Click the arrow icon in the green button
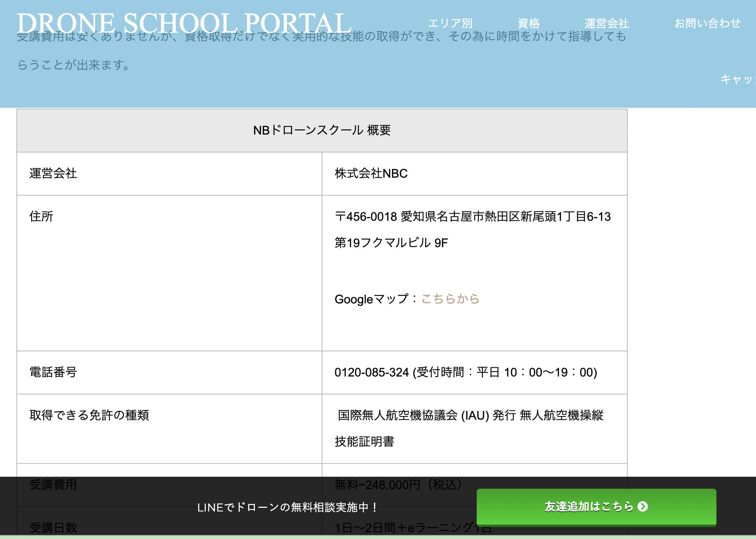 tap(643, 507)
